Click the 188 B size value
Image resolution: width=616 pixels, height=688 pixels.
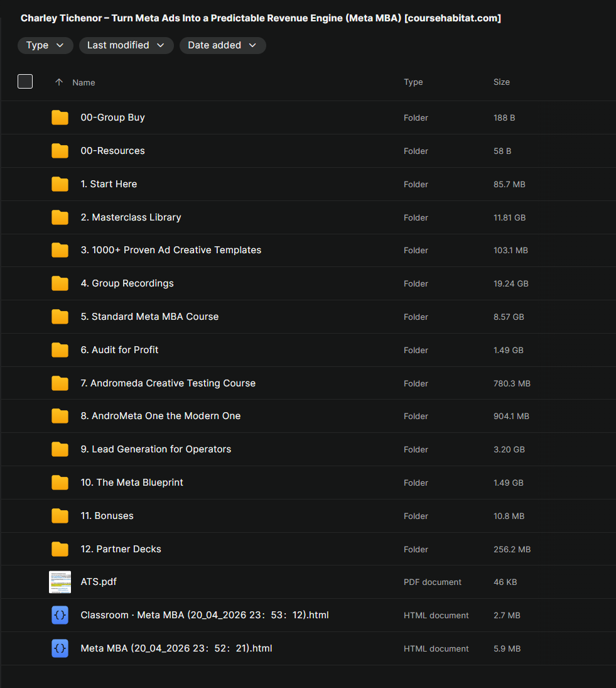click(504, 118)
